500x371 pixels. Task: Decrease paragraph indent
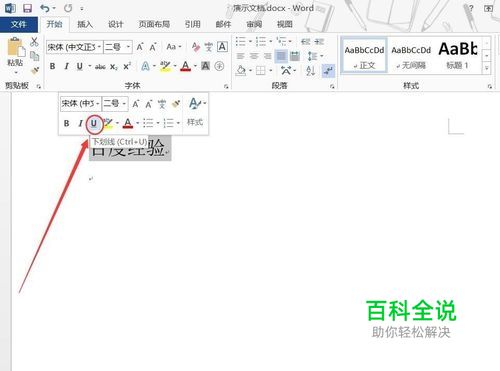[306, 42]
